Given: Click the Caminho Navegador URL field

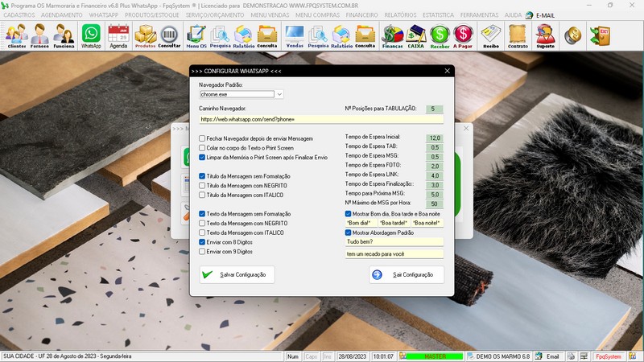Looking at the screenshot, I should [x=321, y=119].
